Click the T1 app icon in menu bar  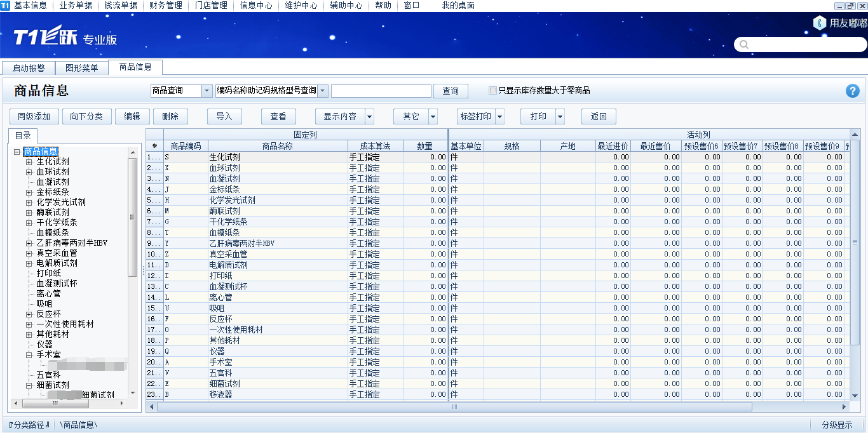pos(6,6)
